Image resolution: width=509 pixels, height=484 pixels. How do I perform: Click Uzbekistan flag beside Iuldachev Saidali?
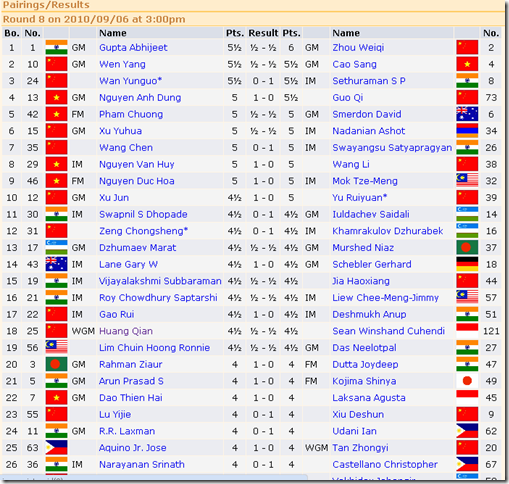467,214
